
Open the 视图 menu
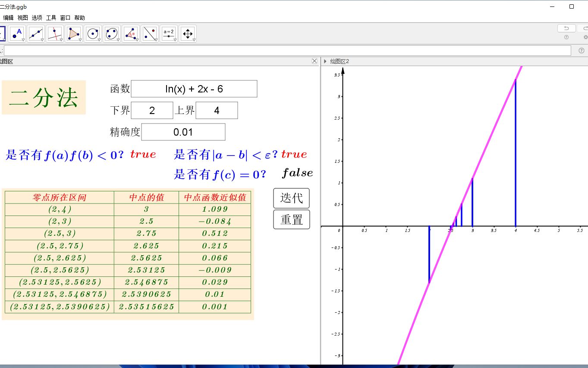tap(22, 18)
